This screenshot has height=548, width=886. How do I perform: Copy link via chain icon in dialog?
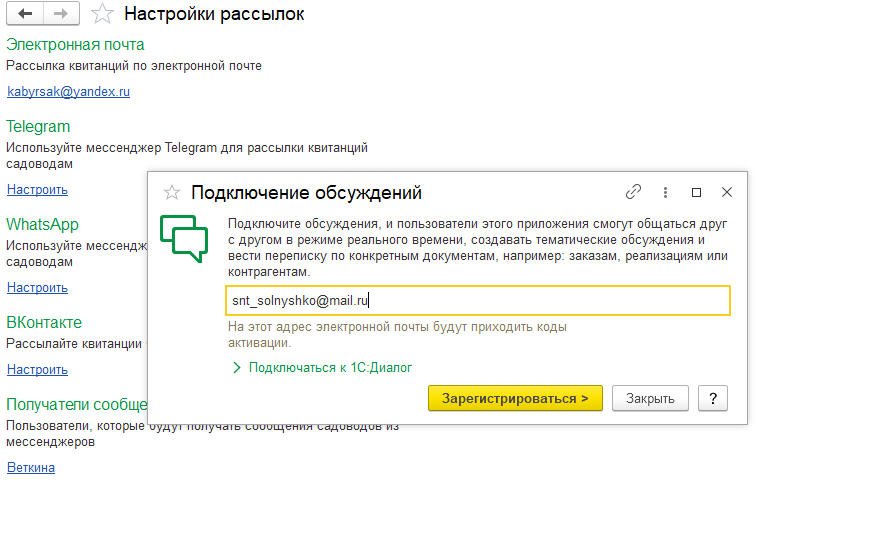(x=633, y=192)
